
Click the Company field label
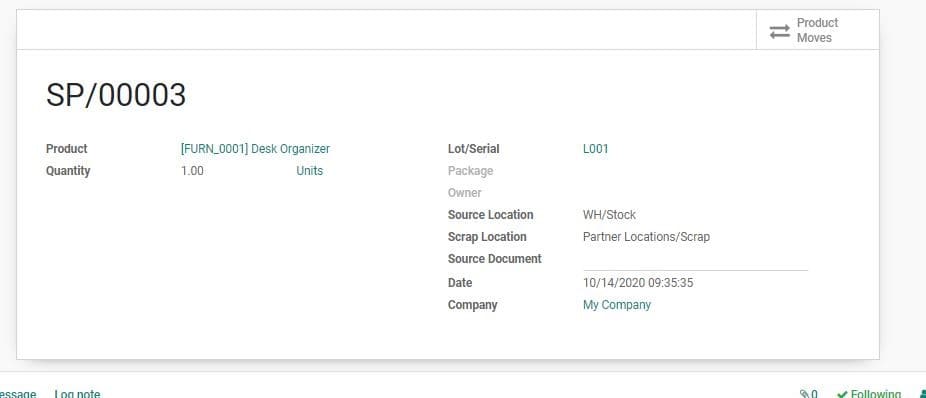click(x=472, y=305)
